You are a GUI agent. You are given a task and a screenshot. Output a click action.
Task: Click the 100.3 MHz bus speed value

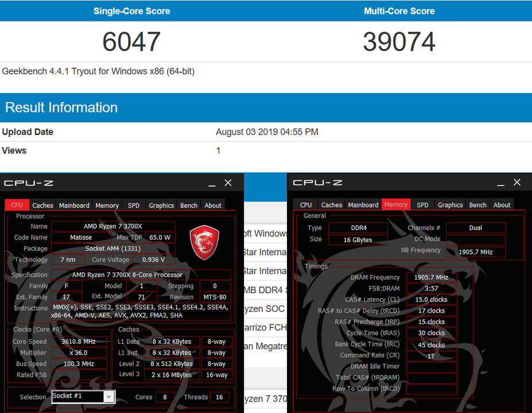pyautogui.click(x=79, y=364)
